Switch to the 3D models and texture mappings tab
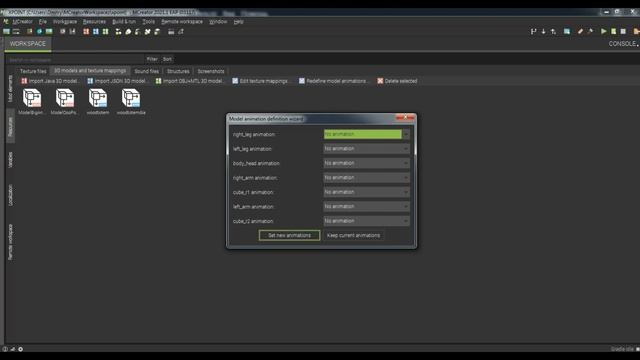Viewport: 640px width, 360px height. click(x=90, y=71)
